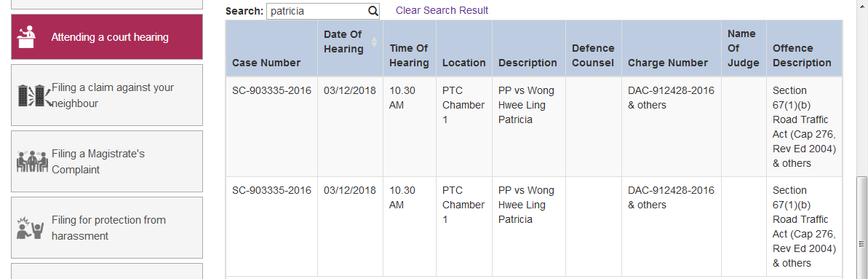Click Clear Search Result link

[x=442, y=10]
